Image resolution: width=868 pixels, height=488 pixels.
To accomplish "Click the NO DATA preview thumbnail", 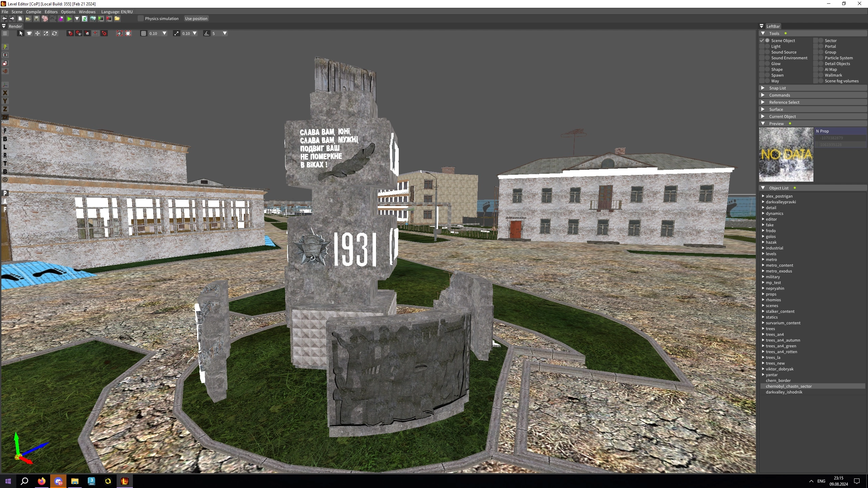I will click(786, 155).
